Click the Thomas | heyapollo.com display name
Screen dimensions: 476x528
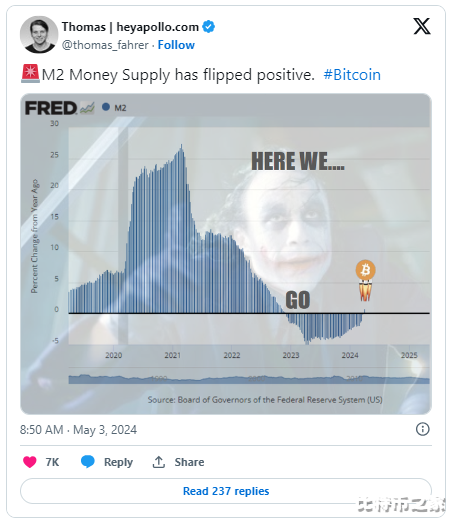(x=130, y=27)
